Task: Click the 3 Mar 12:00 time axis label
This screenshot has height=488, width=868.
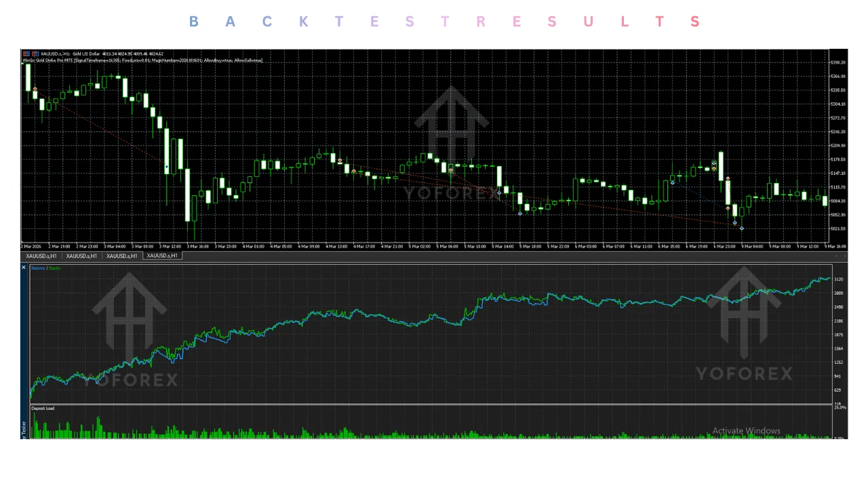Action: pos(170,246)
